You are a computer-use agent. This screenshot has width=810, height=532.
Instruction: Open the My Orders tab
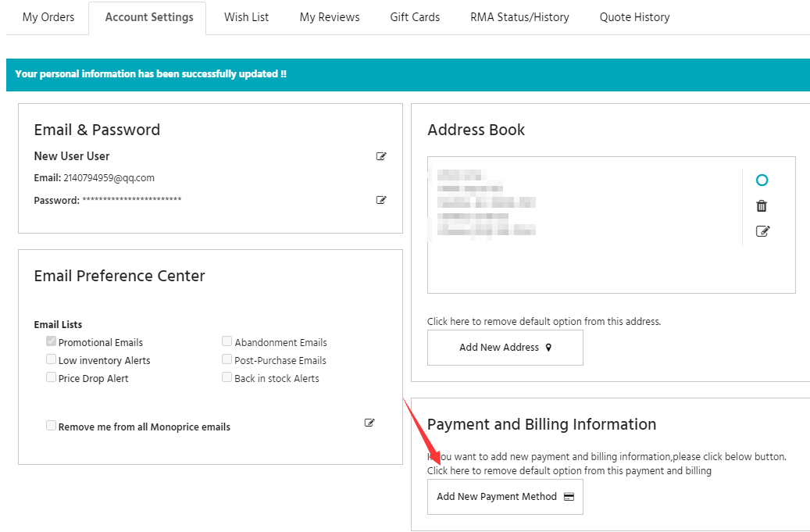pyautogui.click(x=48, y=17)
